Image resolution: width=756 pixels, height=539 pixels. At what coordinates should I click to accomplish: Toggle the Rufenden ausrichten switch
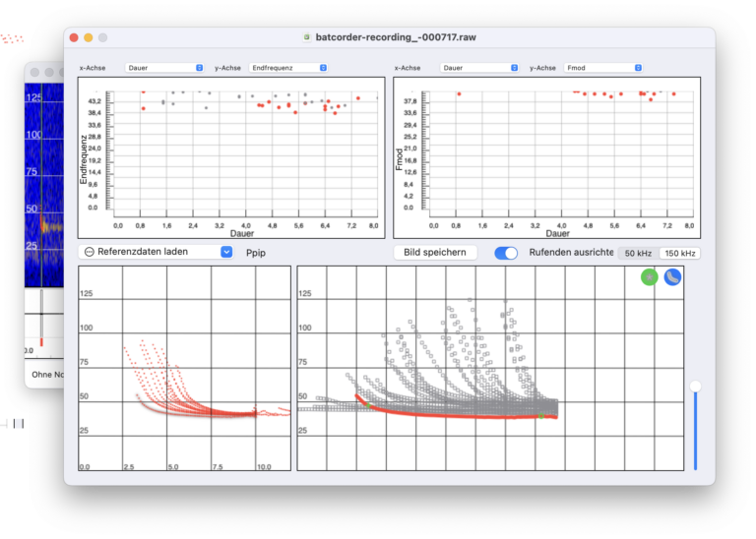[x=506, y=253]
